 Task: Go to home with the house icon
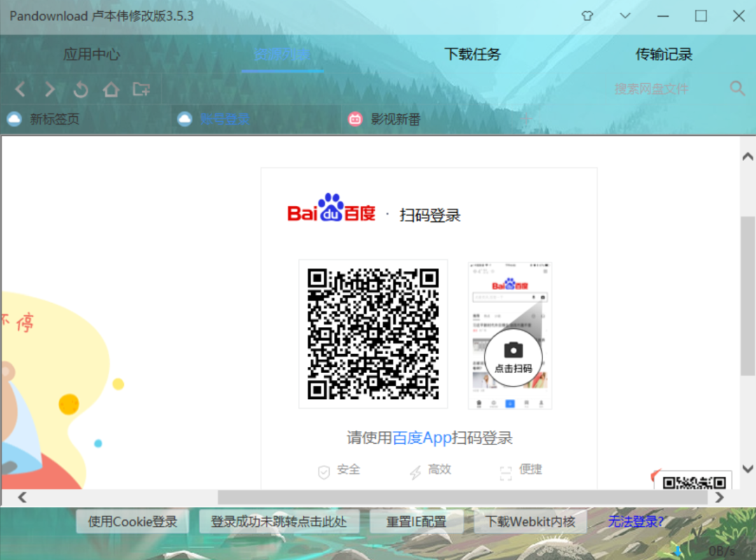(x=111, y=89)
